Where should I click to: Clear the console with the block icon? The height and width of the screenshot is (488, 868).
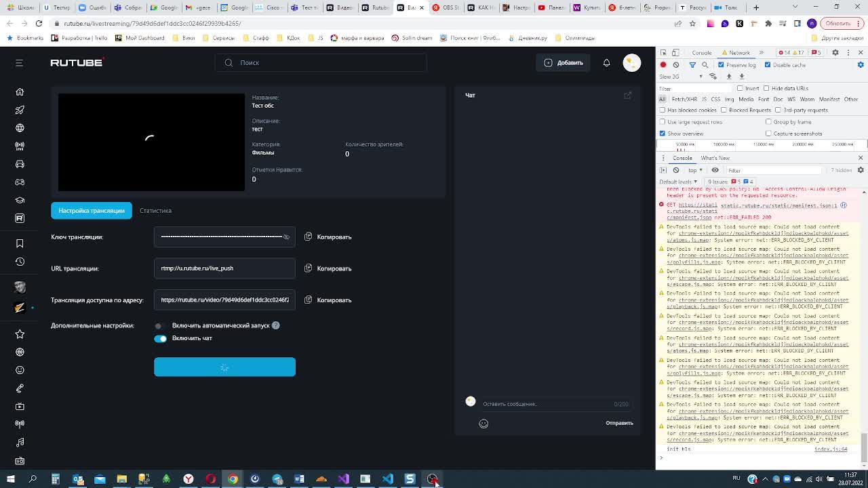coord(676,170)
